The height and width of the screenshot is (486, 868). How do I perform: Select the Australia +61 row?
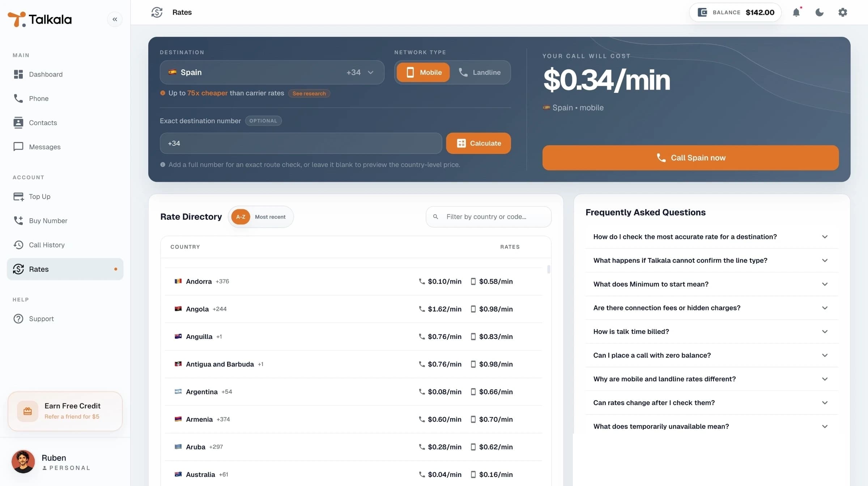(353, 474)
